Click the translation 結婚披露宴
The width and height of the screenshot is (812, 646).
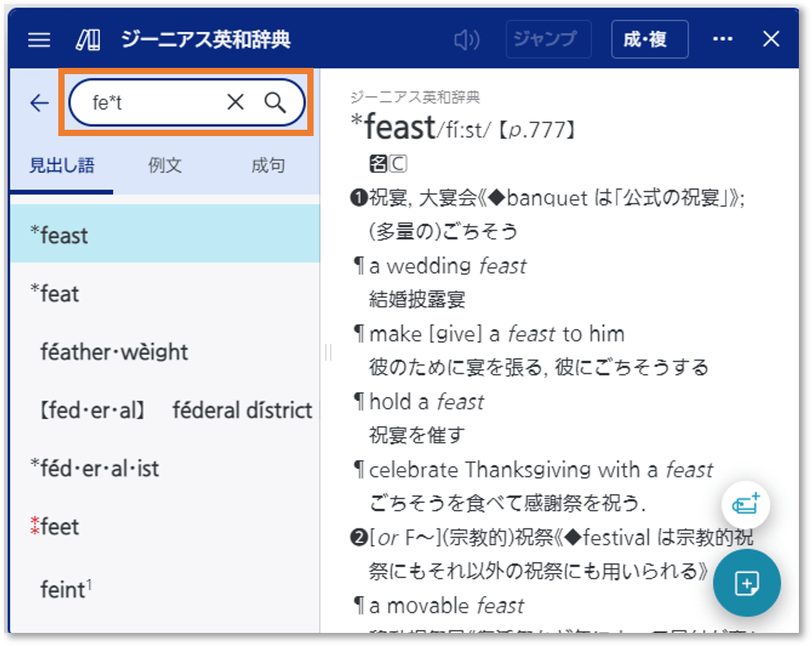[417, 299]
